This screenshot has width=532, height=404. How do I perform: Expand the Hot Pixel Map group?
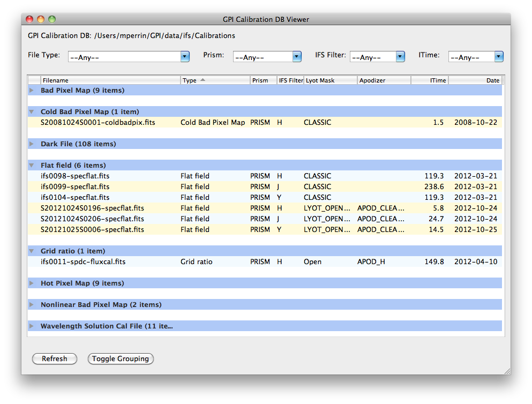click(x=32, y=283)
